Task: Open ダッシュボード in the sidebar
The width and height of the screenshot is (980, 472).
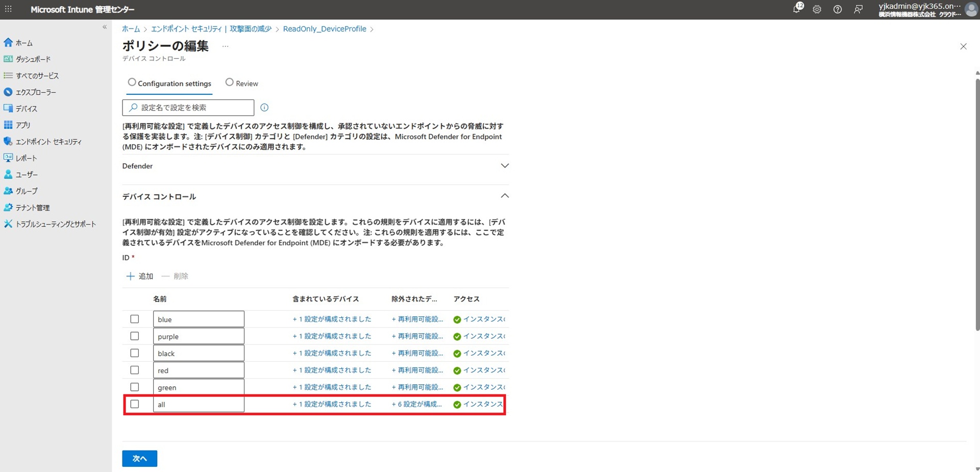Action: pyautogui.click(x=28, y=59)
